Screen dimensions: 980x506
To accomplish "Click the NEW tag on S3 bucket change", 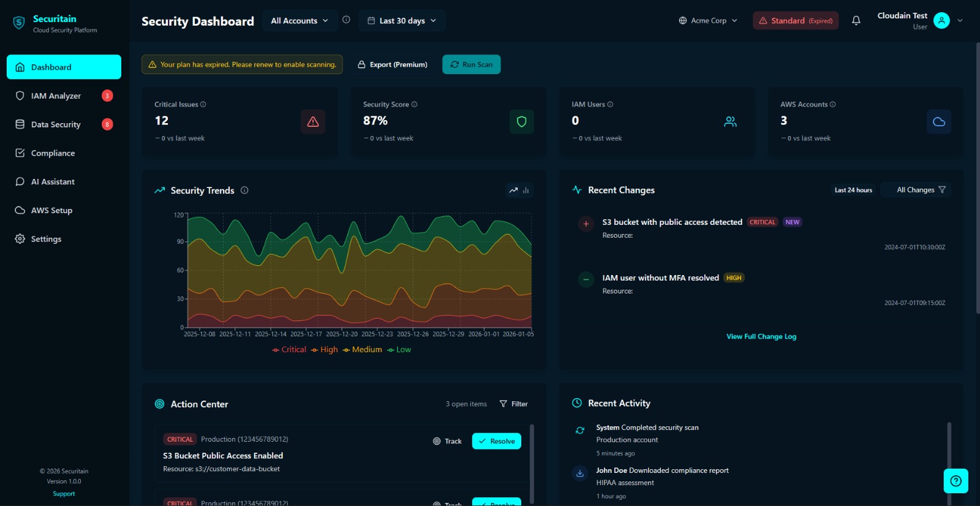I will (792, 222).
